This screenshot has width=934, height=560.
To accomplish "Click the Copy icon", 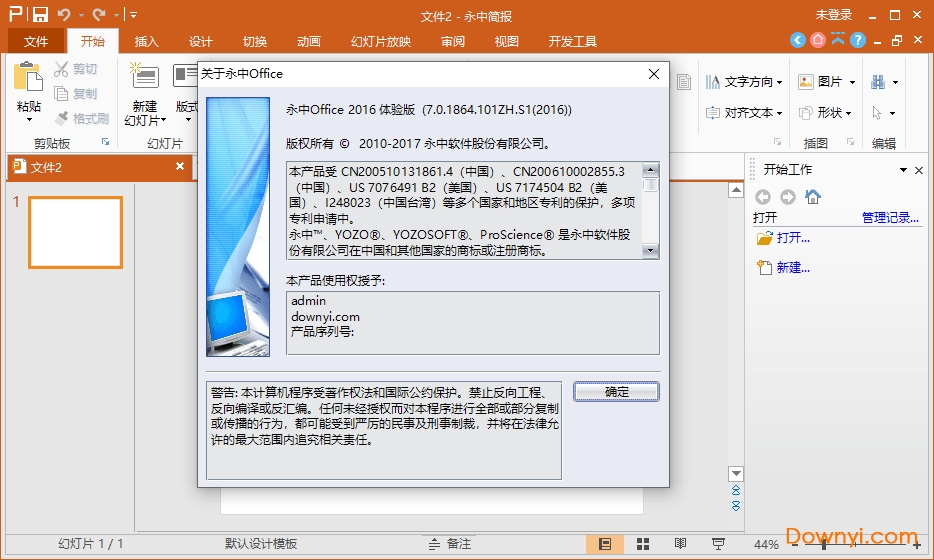I will (61, 94).
